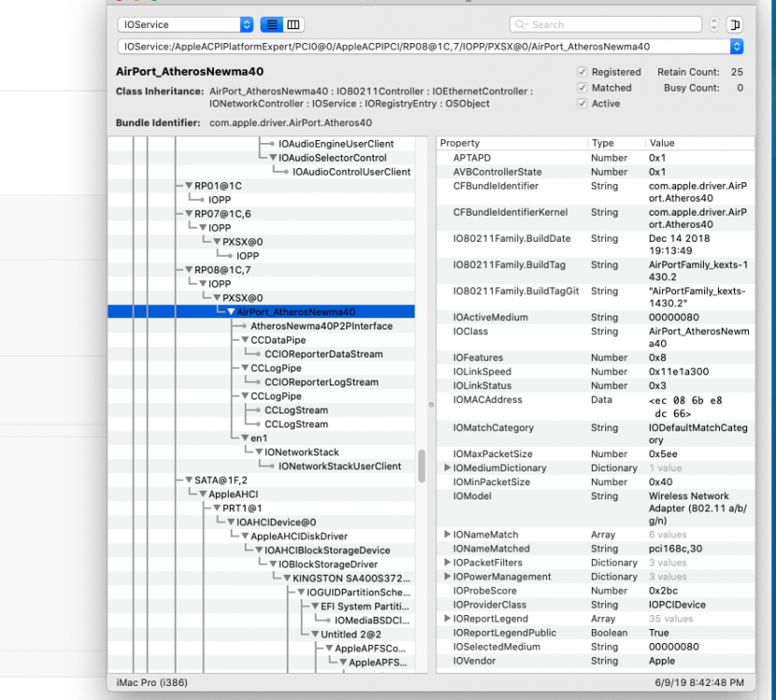The height and width of the screenshot is (700, 776).
Task: Collapse the CCDataPipe node
Action: coord(245,341)
